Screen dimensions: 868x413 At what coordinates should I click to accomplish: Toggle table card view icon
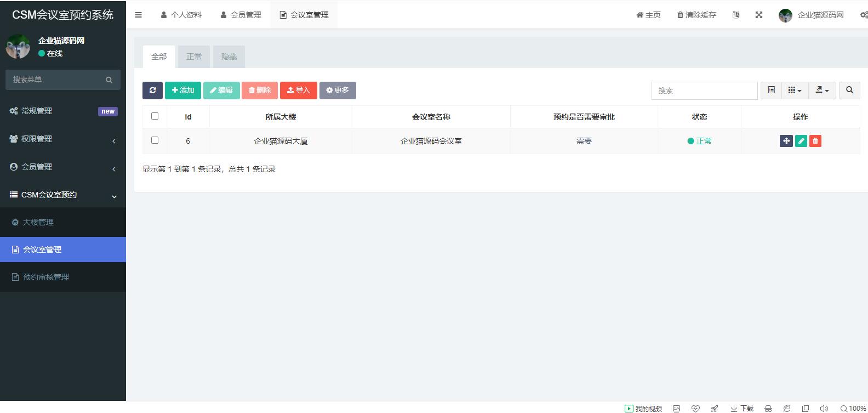coord(771,90)
